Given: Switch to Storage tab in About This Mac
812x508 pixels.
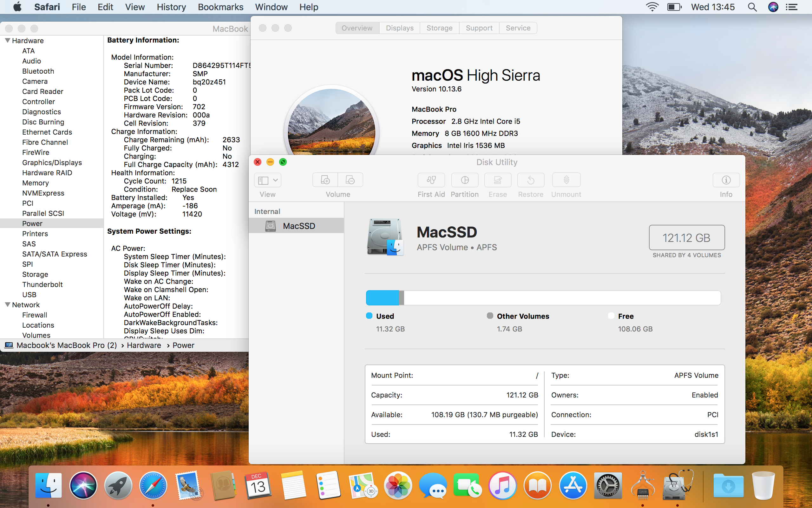Looking at the screenshot, I should pyautogui.click(x=440, y=28).
